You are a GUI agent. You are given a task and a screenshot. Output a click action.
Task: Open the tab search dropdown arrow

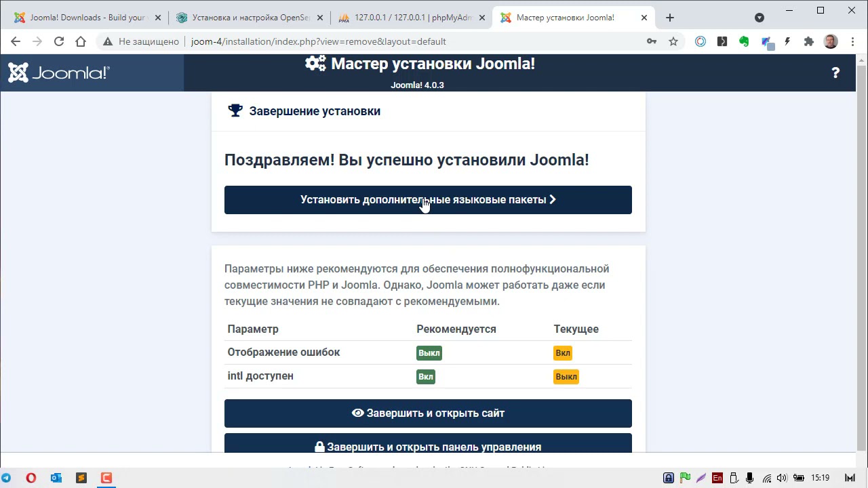(x=759, y=18)
